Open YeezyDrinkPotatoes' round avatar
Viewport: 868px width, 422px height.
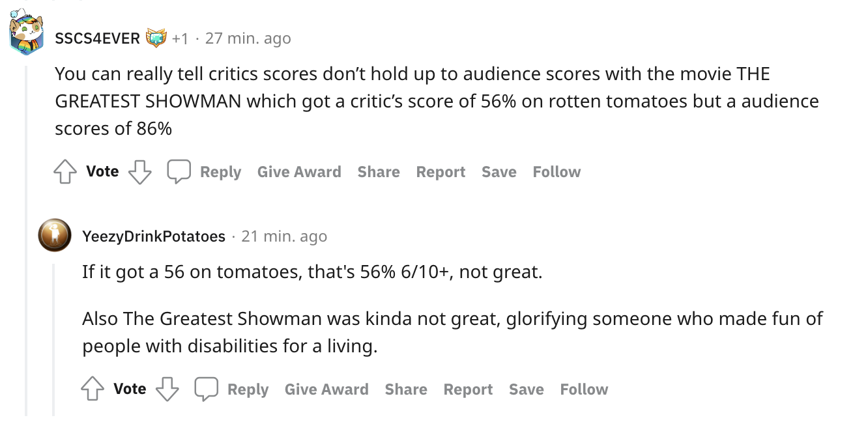[54, 236]
